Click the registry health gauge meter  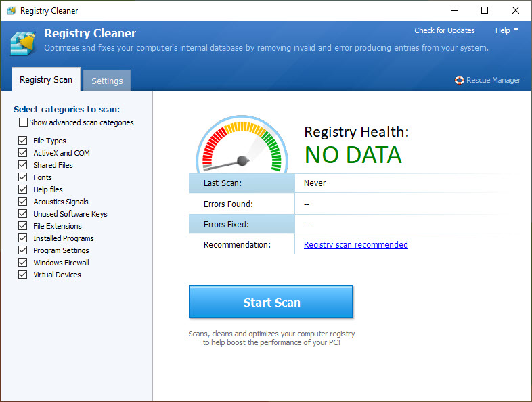(242, 144)
